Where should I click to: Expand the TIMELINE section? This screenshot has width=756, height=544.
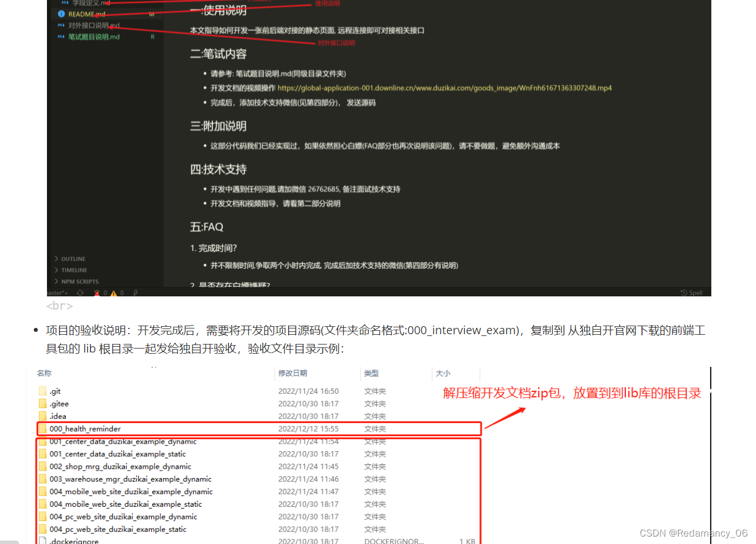point(71,270)
